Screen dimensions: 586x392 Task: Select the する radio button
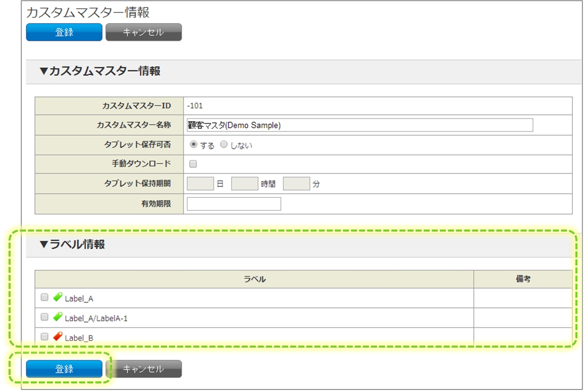click(x=193, y=145)
